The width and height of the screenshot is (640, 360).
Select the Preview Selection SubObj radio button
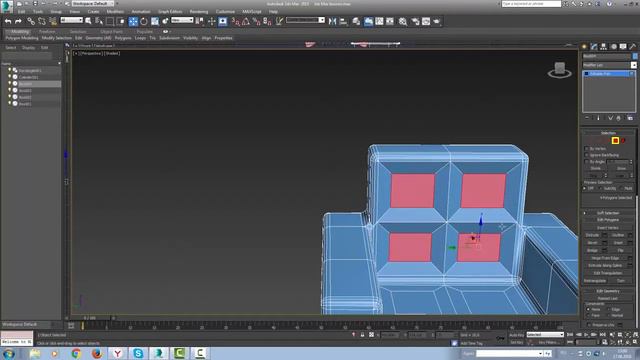tap(601, 188)
